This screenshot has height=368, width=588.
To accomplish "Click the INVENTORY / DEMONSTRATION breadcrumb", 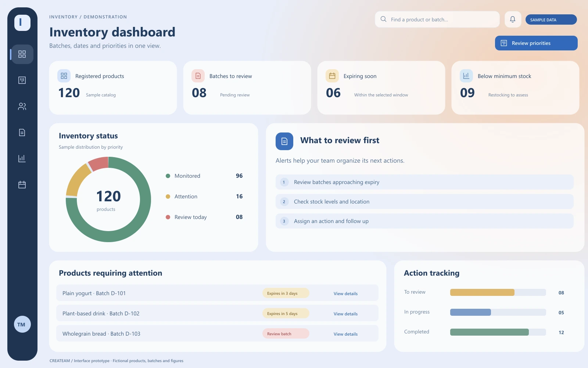I will [88, 17].
